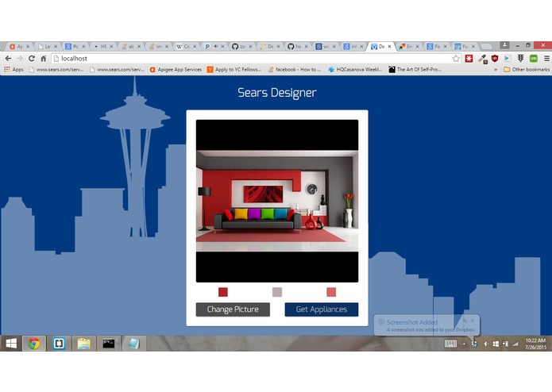This screenshot has height=392, width=552.
Task: Click the Get Appliances button
Action: [322, 309]
